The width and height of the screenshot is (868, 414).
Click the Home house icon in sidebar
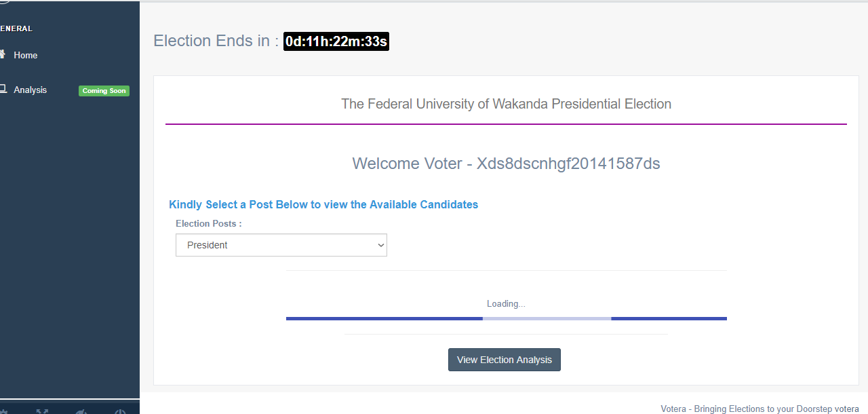3,54
